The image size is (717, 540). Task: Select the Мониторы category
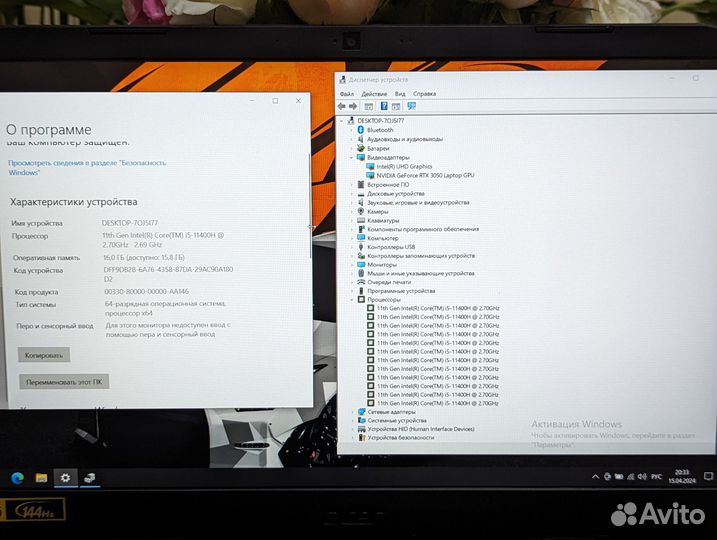point(382,265)
